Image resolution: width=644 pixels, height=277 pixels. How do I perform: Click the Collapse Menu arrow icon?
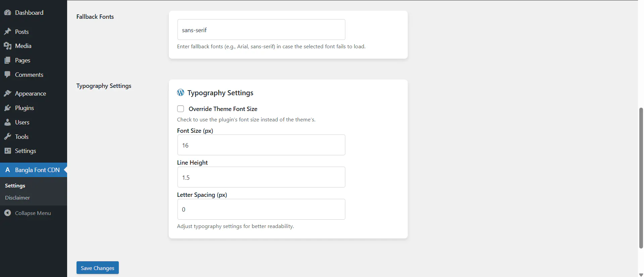[8, 213]
